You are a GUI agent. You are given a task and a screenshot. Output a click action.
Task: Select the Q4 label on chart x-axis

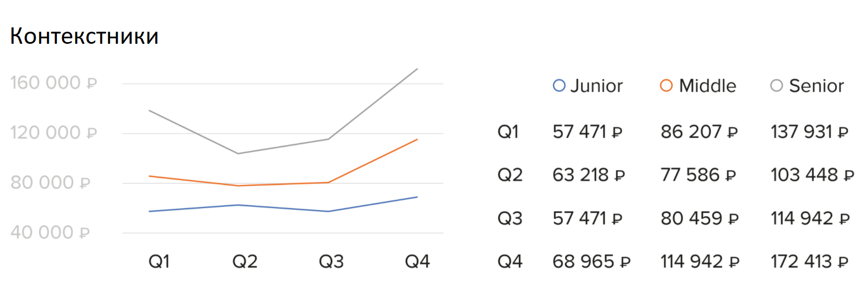click(x=417, y=262)
